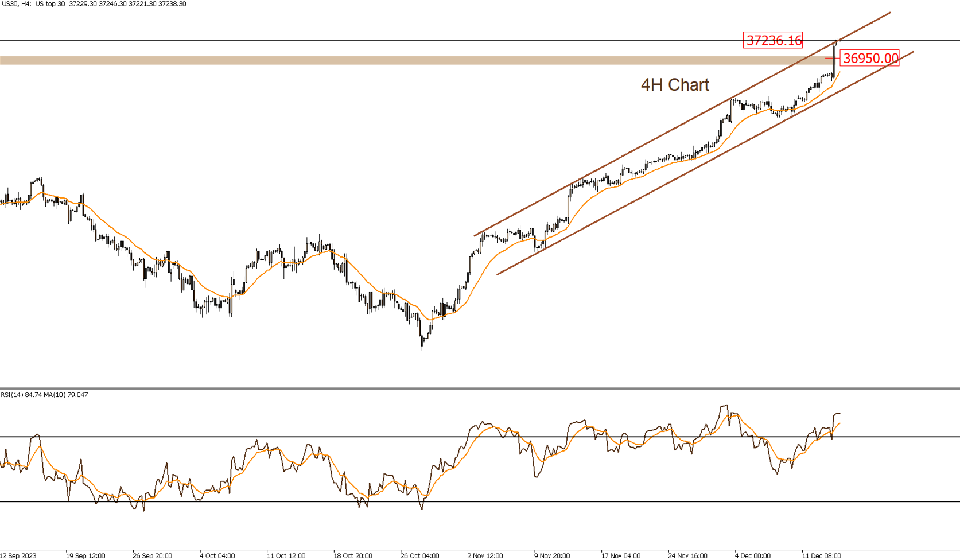960x560 pixels.
Task: Click the tan horizontal resistance zone band
Action: [x=344, y=60]
